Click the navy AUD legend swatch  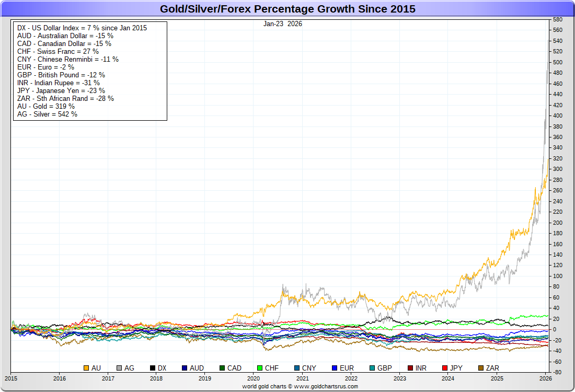(x=185, y=368)
